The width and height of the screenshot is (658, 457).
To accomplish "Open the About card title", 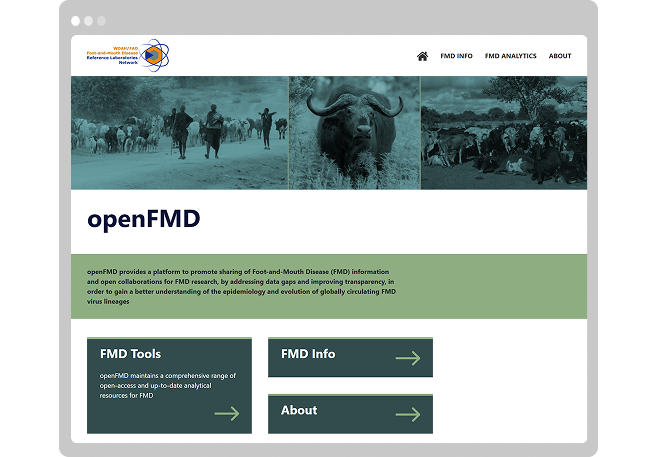I will (299, 410).
